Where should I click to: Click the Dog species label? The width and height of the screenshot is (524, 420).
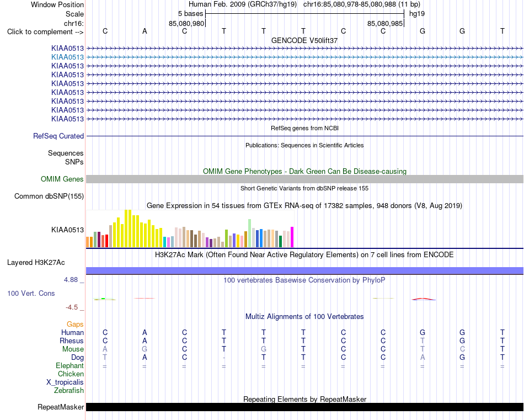click(77, 358)
